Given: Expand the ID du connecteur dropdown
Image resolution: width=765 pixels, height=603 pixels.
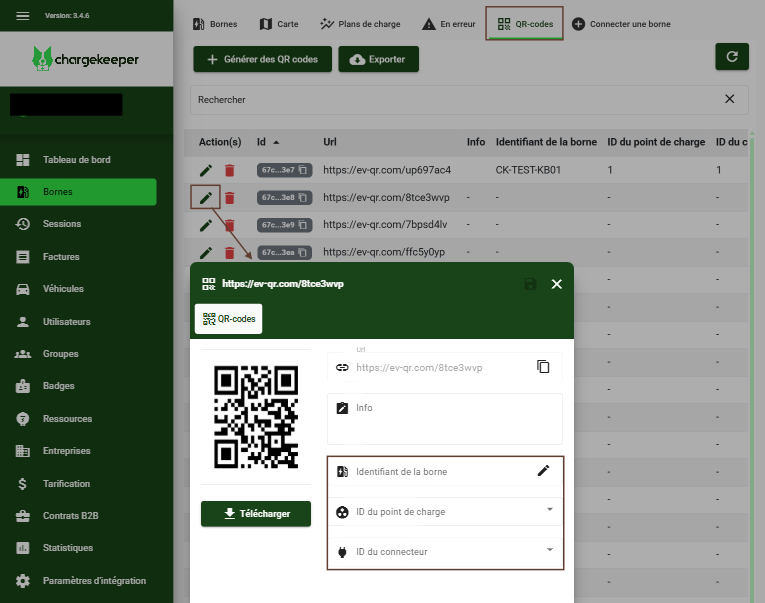Looking at the screenshot, I should (x=549, y=550).
